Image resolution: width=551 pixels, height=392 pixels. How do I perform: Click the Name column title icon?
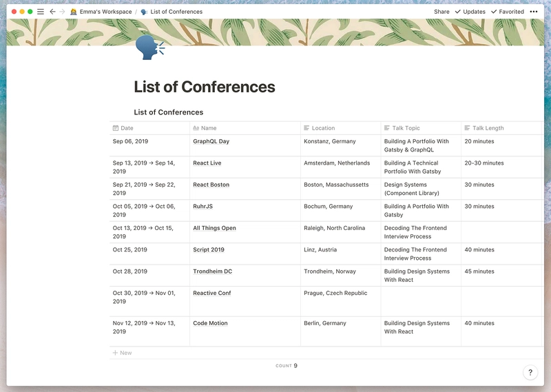click(x=196, y=128)
